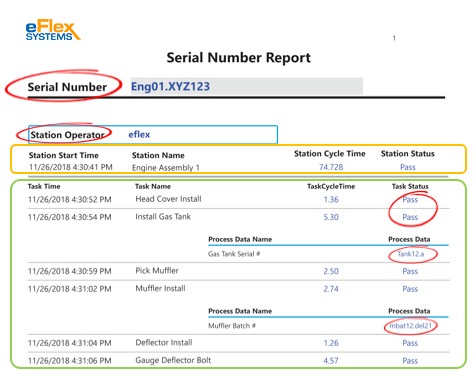The height and width of the screenshot is (376, 476).
Task: Click Pass status for Gauge Deflector Bolt
Action: tap(410, 361)
